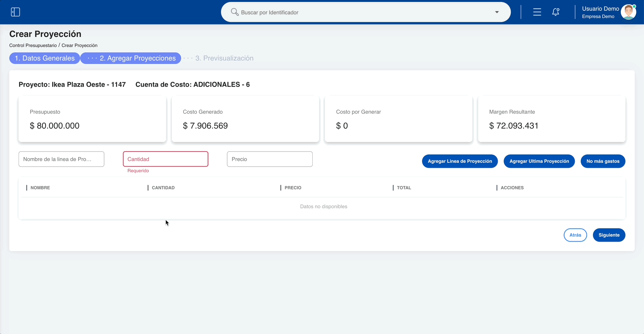This screenshot has height=334, width=644.
Task: Sort by the NOMBRE column header
Action: [40, 187]
